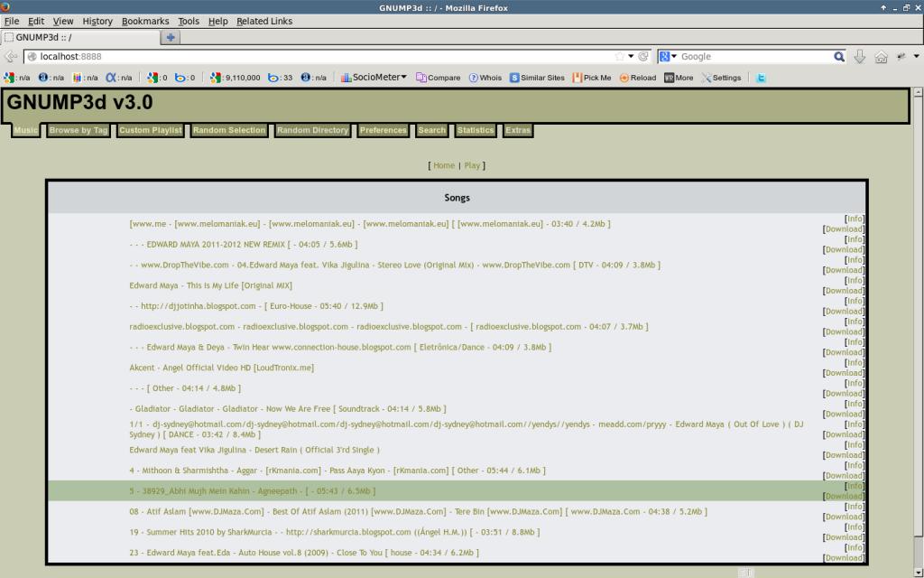Click the Bing backlinks 0 indicator
924x578 pixels.
[x=185, y=78]
